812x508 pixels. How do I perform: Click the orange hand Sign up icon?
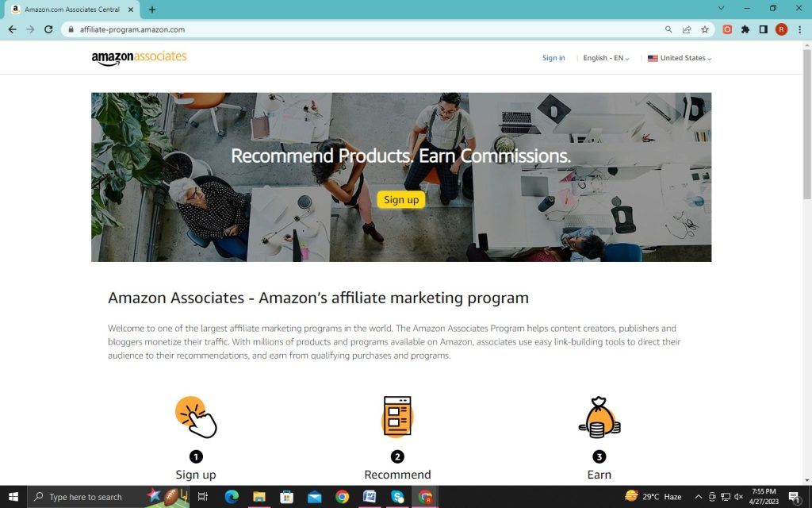click(x=196, y=418)
